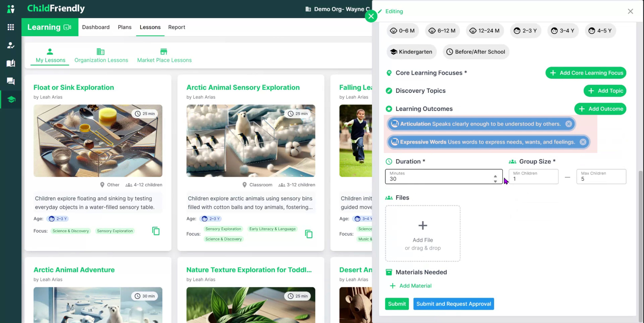Click Submit and Request Approval
The height and width of the screenshot is (323, 644).
pos(453,304)
